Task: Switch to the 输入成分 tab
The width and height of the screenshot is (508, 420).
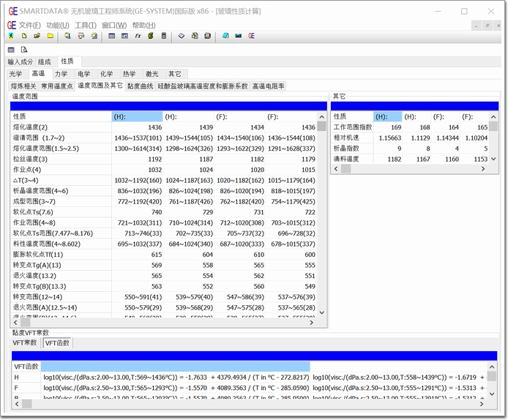Action: [x=20, y=61]
